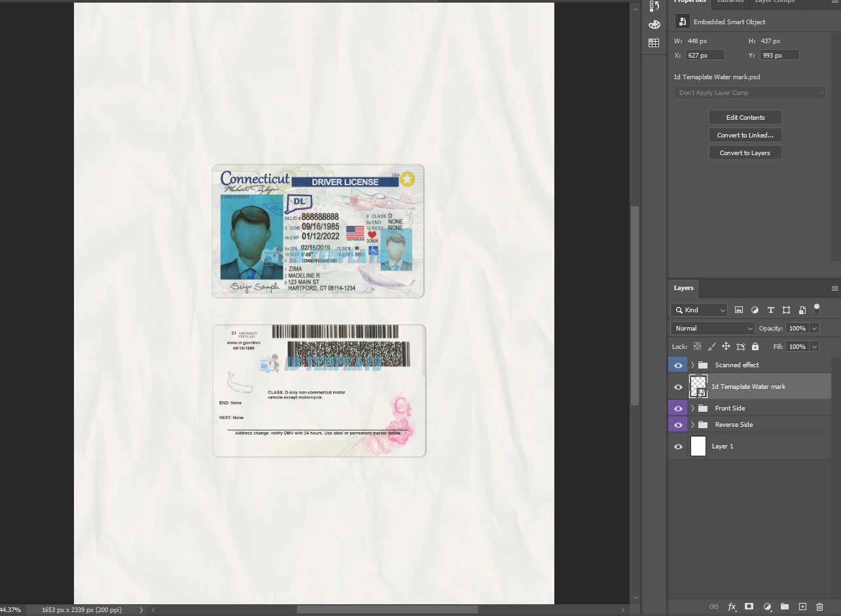Screen dimensions: 841x616
Task: Create a new group folder
Action: [785, 607]
